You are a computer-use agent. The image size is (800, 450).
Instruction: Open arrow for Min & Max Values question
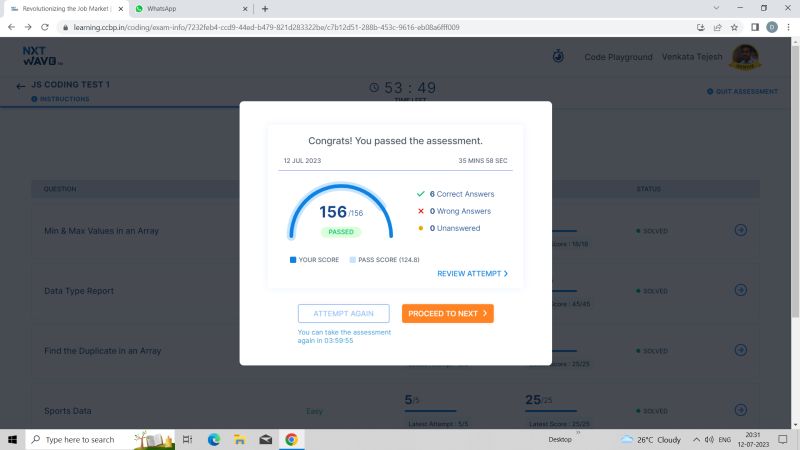pos(741,230)
